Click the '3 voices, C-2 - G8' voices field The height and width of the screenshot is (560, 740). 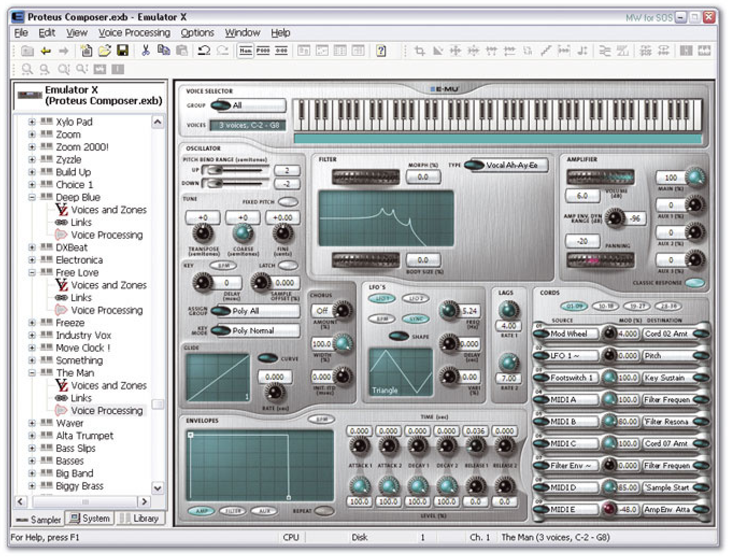(248, 125)
